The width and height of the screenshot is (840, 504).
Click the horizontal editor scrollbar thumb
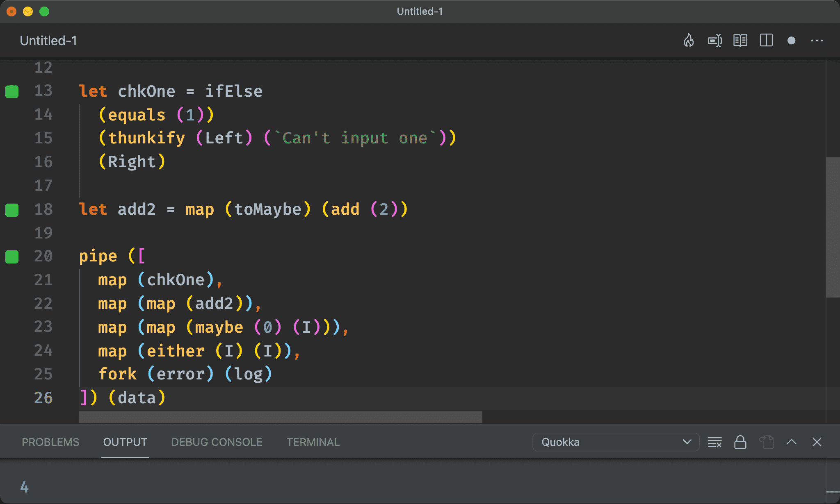pyautogui.click(x=281, y=417)
